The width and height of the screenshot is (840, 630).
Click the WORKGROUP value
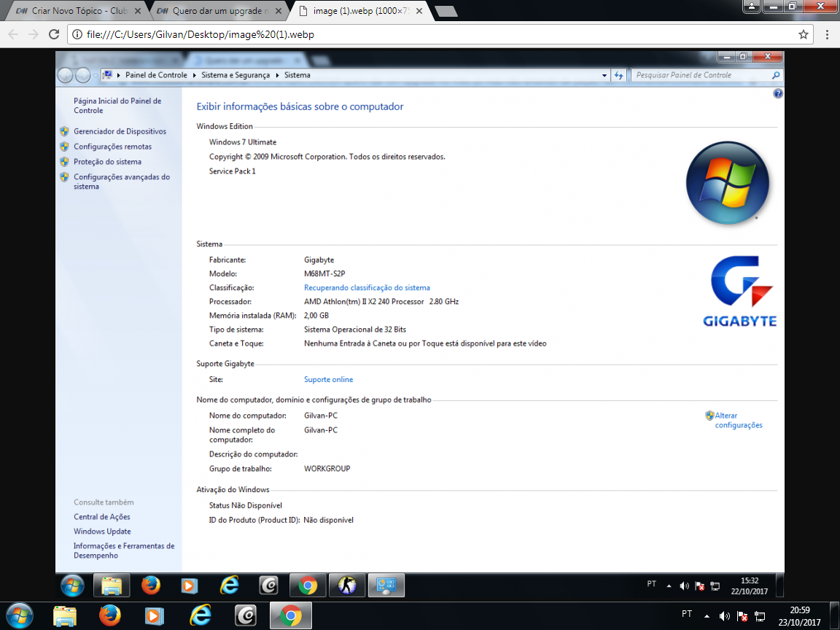coord(327,468)
